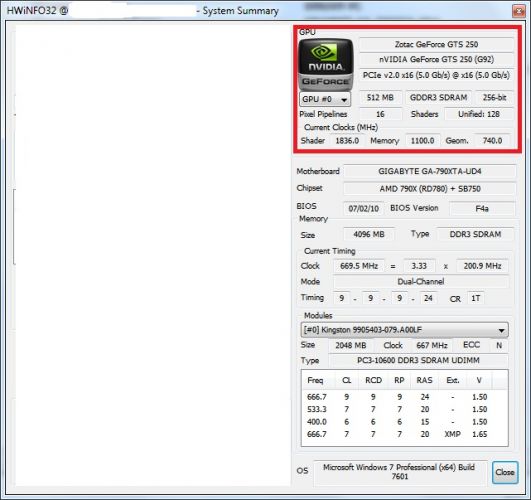Viewport: 531px width, 500px height.
Task: Click the nVIDIA GeForce GTS 250 (G92) field
Action: (437, 60)
